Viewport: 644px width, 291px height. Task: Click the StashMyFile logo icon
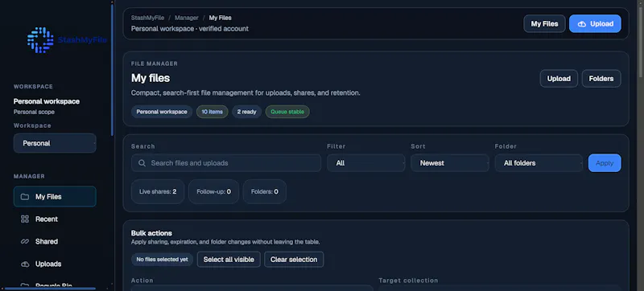point(40,40)
